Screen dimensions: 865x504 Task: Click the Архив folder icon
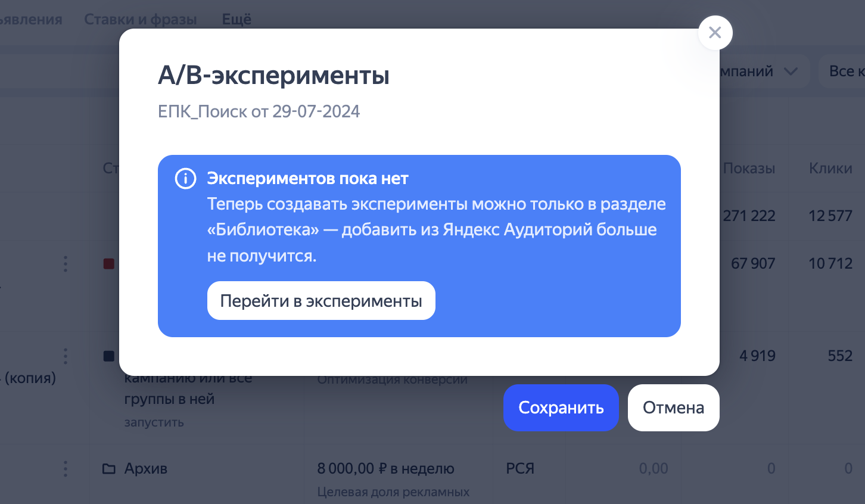pos(109,469)
